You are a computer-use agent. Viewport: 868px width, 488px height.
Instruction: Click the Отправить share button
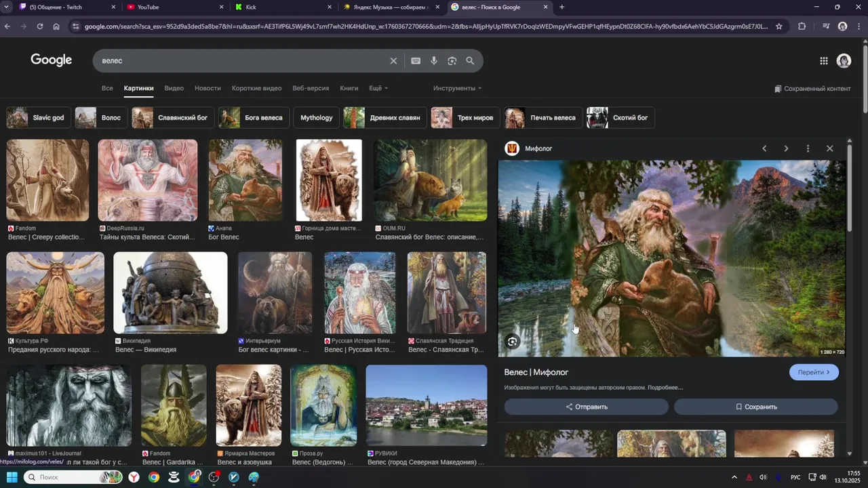(586, 407)
